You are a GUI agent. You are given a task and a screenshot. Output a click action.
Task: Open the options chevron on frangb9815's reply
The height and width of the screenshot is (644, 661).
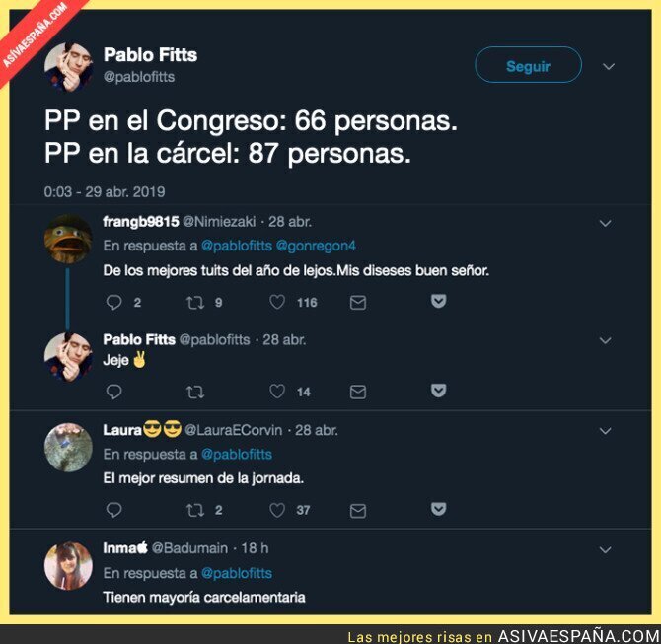pos(606,223)
